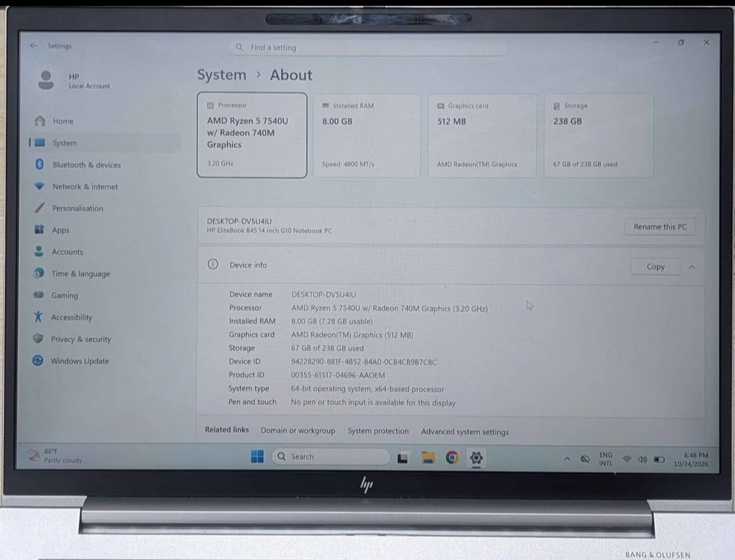The image size is (735, 560).
Task: Select the Installed RAM card
Action: pyautogui.click(x=367, y=135)
